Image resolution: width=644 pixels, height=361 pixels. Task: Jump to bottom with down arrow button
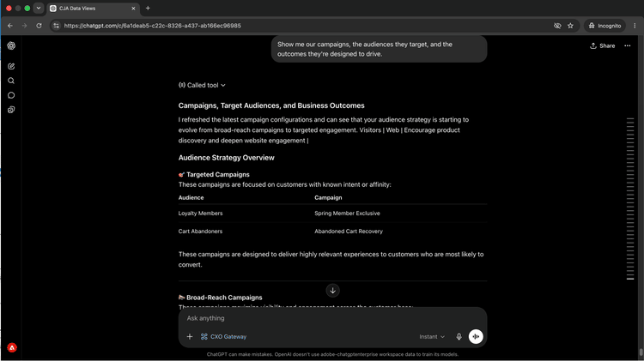click(x=332, y=291)
